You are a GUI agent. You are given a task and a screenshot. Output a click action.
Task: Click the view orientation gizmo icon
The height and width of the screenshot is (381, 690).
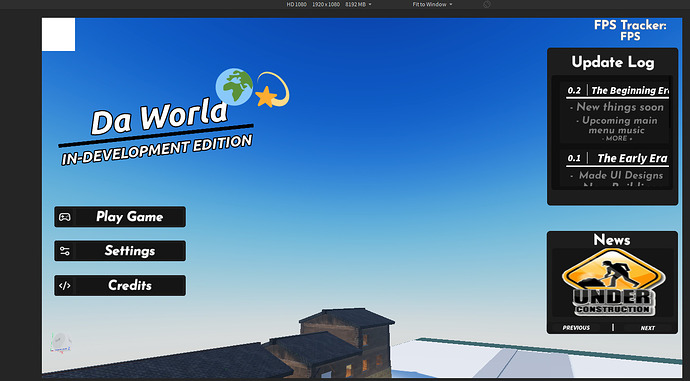click(x=61, y=343)
